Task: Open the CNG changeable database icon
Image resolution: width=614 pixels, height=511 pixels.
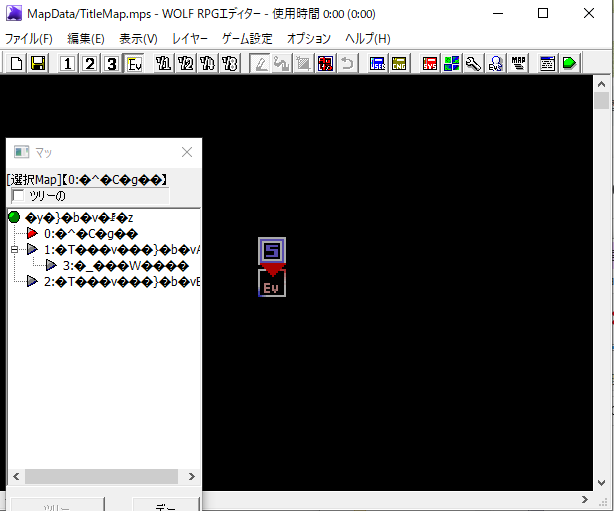Action: click(x=399, y=63)
